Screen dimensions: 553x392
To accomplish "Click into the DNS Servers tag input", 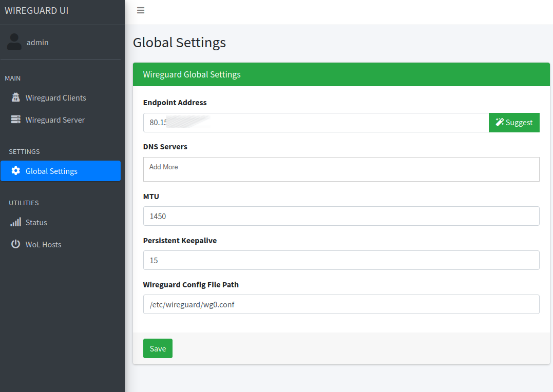I will coord(341,169).
